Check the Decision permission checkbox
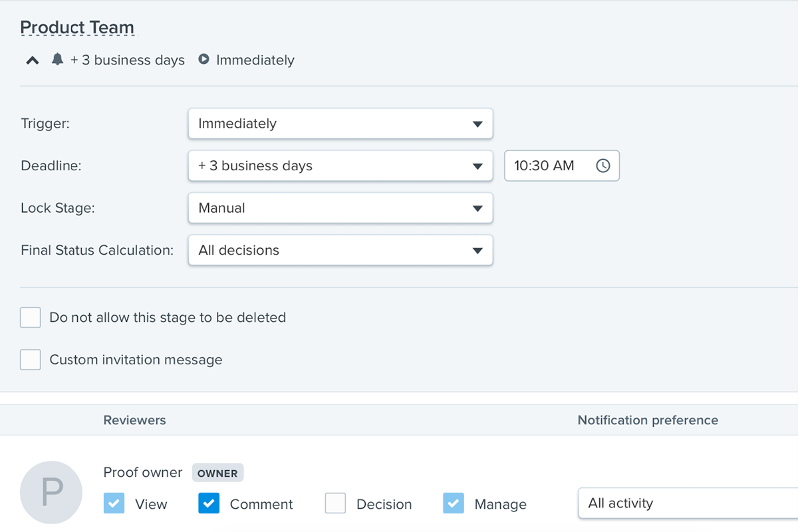 (336, 504)
